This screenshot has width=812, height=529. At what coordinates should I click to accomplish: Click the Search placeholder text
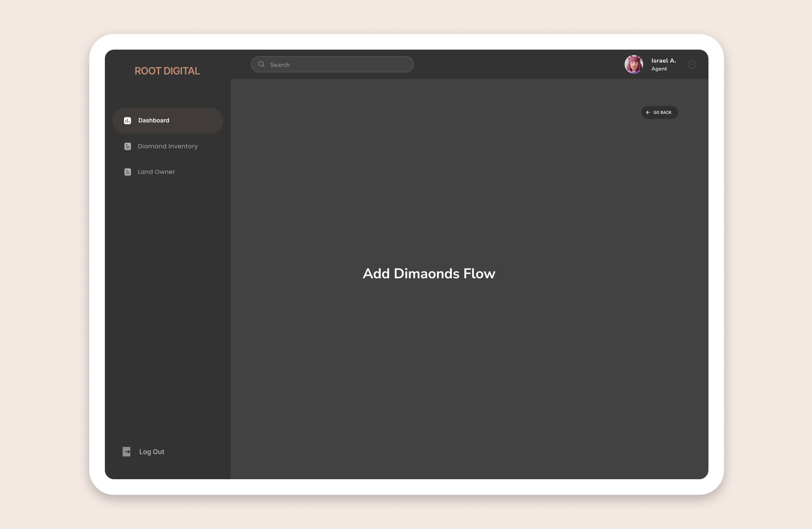pos(280,65)
